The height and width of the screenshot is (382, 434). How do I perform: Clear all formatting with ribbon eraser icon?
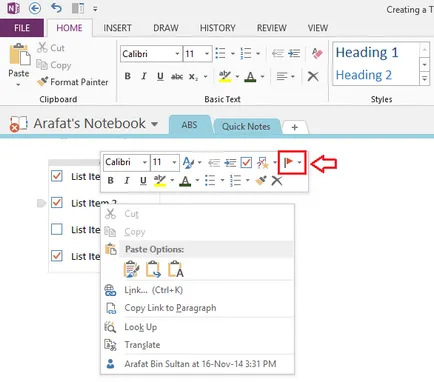click(x=317, y=53)
